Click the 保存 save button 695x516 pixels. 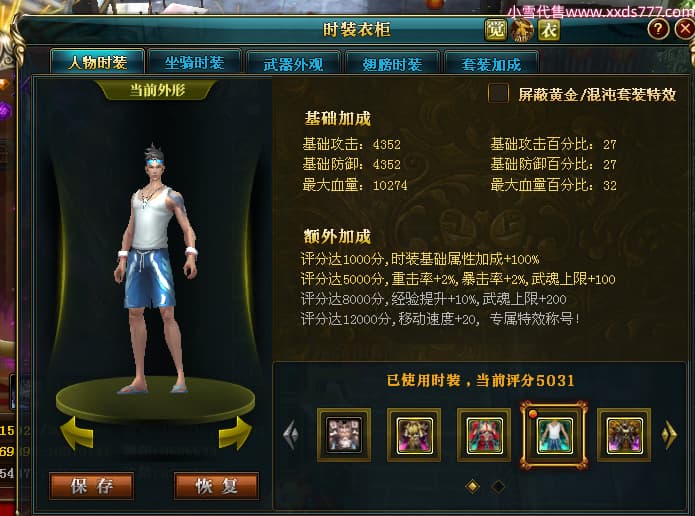92,486
